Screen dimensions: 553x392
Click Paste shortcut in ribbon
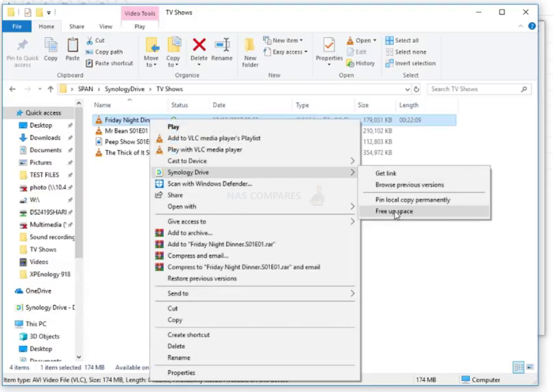110,63
